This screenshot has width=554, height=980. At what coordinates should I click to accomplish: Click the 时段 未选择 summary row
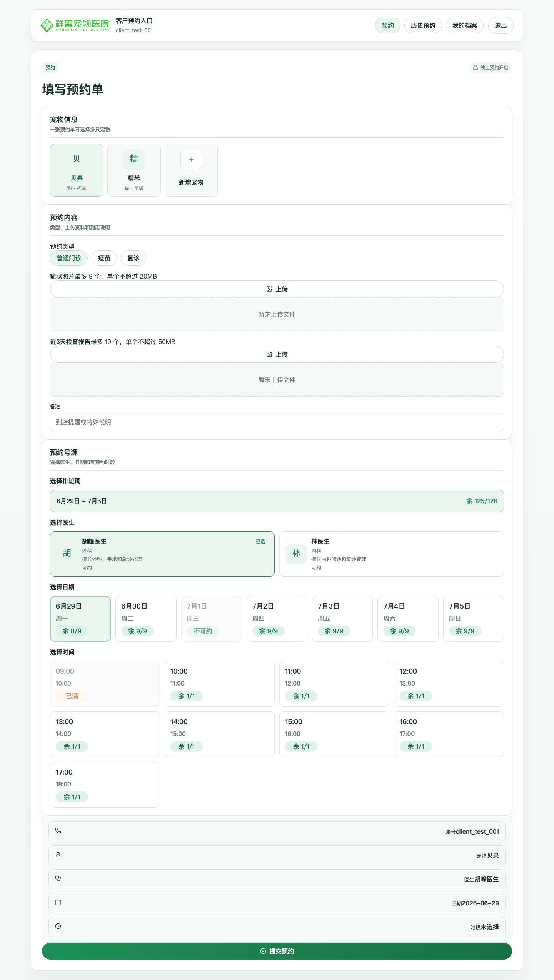pos(277,927)
